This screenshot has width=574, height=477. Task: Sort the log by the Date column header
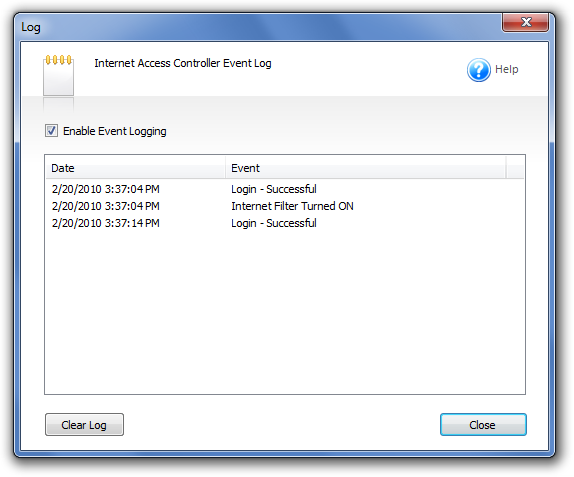(x=135, y=168)
